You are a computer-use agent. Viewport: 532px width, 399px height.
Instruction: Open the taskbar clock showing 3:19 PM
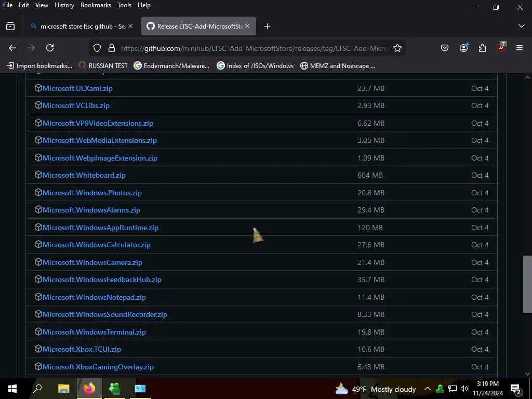[x=487, y=389]
